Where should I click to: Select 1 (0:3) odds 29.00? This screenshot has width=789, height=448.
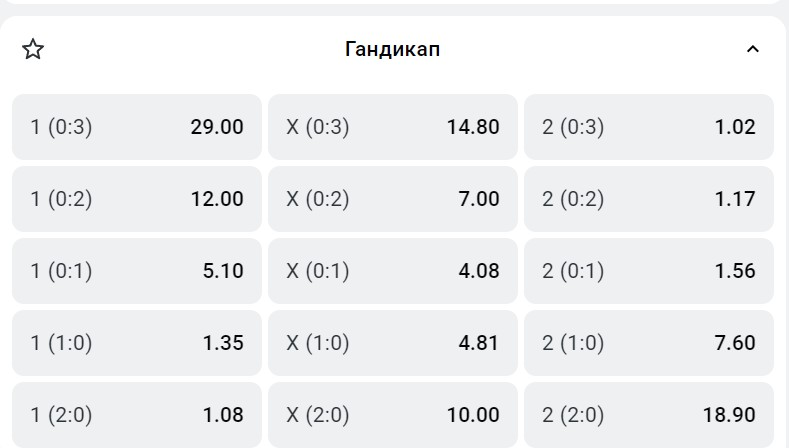[x=137, y=127]
